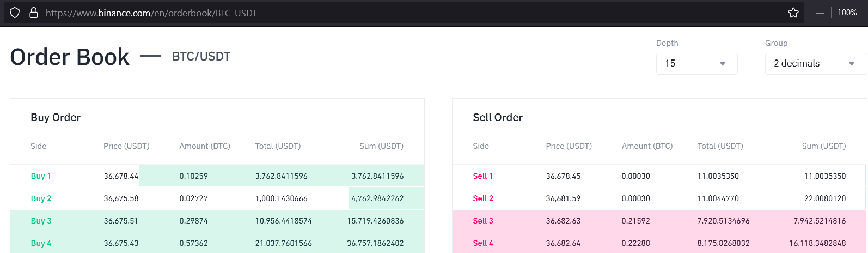Image resolution: width=868 pixels, height=253 pixels.
Task: Click sell price 36,682.63
Action: [x=563, y=221]
